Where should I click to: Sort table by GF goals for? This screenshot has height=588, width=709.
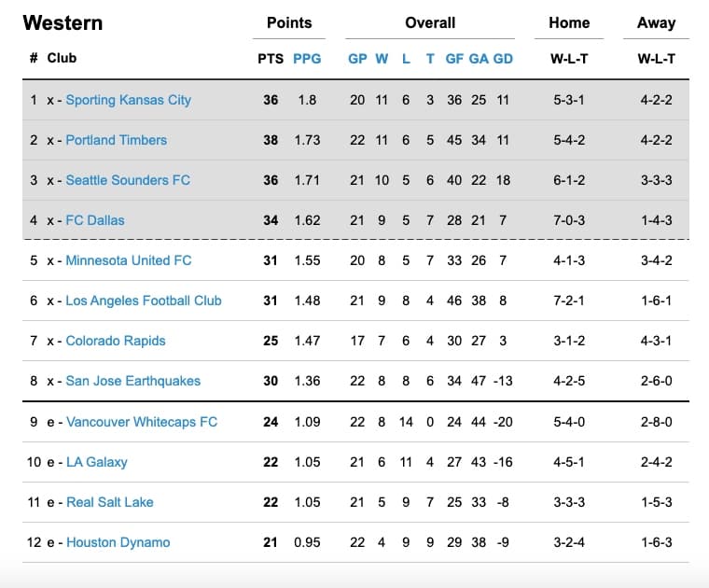coord(454,58)
